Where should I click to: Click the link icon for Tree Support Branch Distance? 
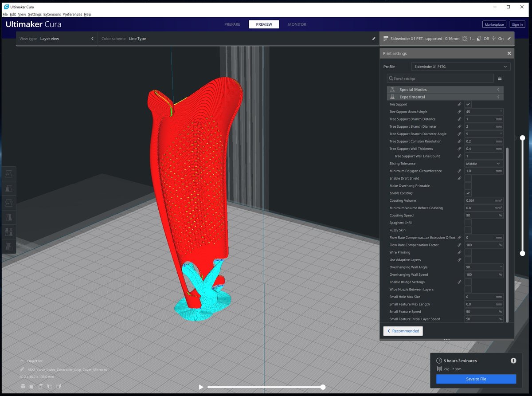tap(459, 119)
